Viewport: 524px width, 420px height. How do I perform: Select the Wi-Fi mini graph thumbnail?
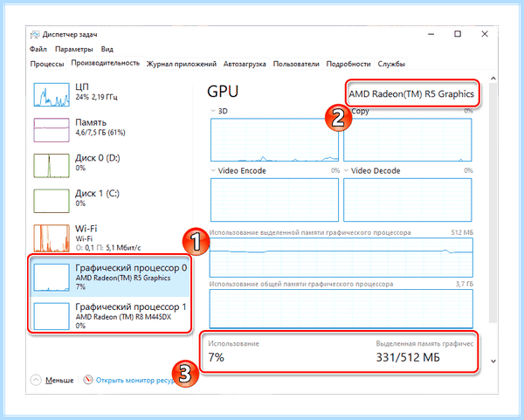(52, 238)
